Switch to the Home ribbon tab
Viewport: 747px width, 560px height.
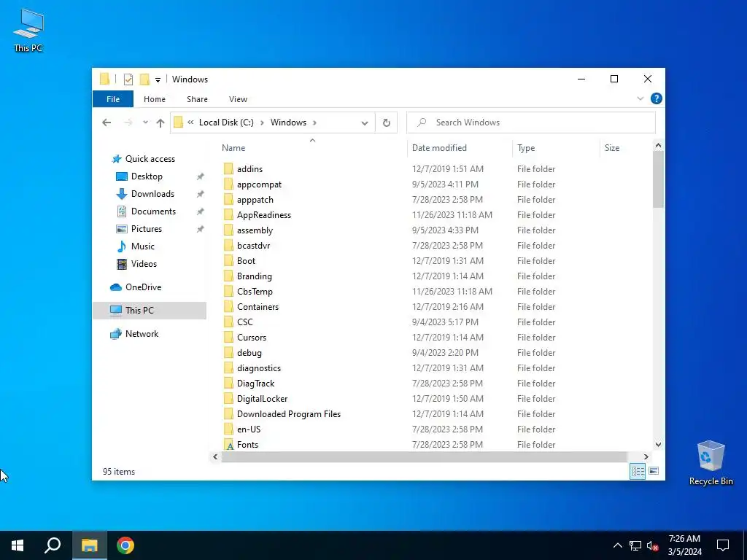coord(155,99)
